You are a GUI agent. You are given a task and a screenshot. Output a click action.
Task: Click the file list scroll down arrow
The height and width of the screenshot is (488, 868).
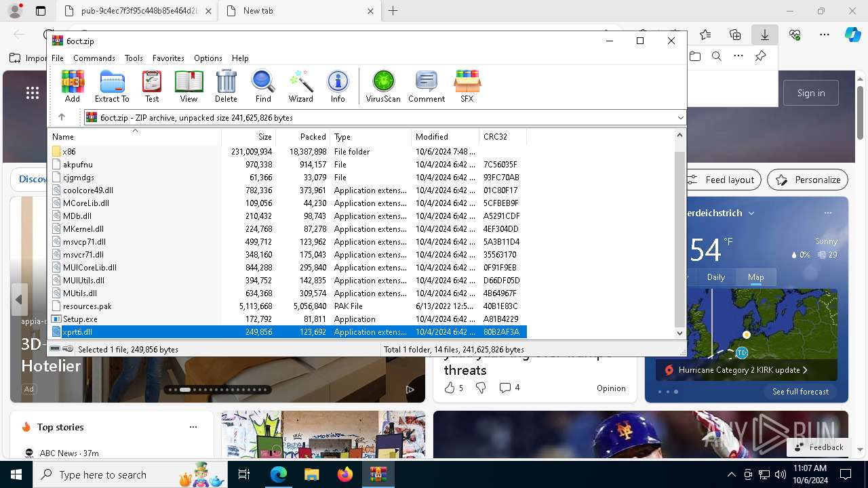(679, 333)
